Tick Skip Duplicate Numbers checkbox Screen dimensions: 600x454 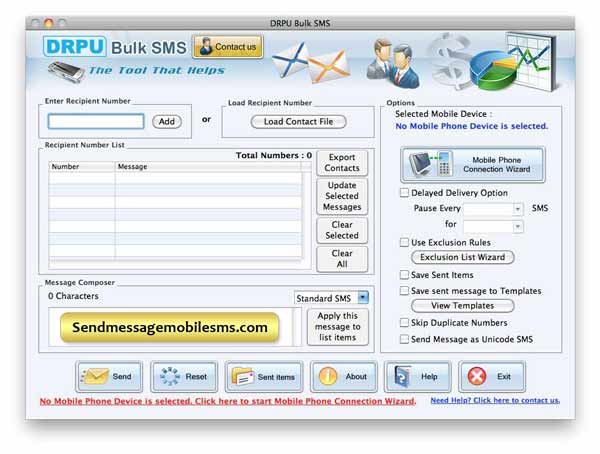click(x=404, y=323)
